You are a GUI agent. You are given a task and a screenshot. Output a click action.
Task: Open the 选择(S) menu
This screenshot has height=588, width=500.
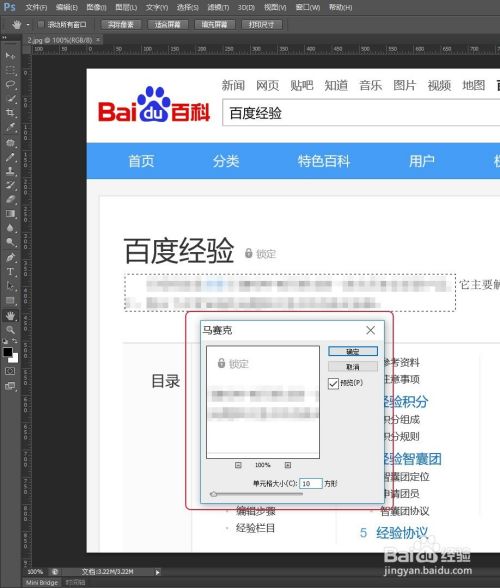(188, 7)
